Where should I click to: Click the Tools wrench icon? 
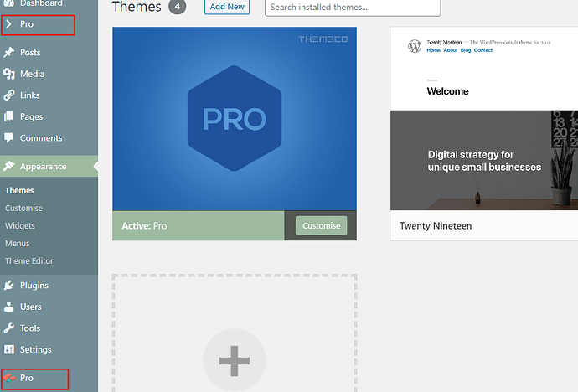coord(9,328)
